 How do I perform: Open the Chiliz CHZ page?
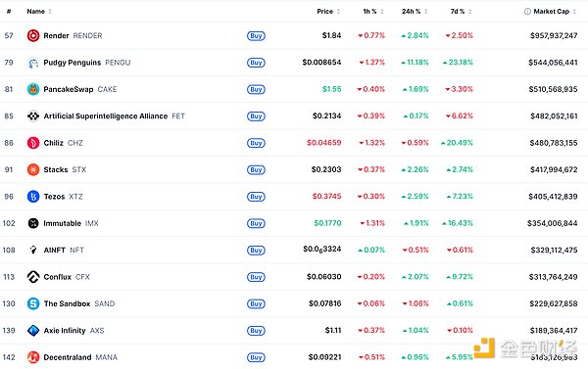coord(63,143)
